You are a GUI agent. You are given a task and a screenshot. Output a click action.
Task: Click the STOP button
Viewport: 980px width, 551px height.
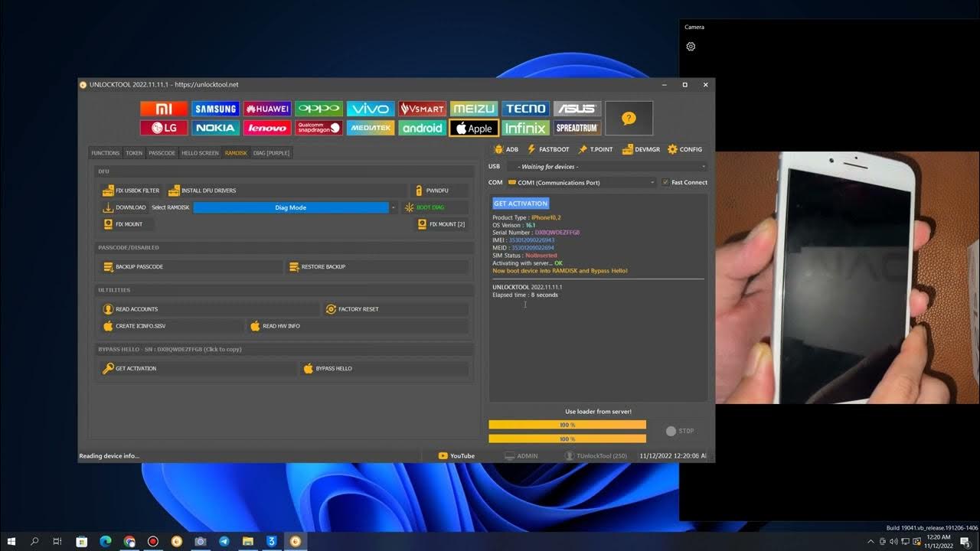[x=680, y=431]
